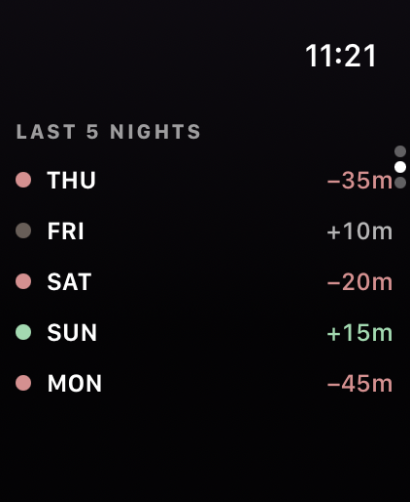Open the THU night entry
The width and height of the screenshot is (410, 502).
point(204,180)
